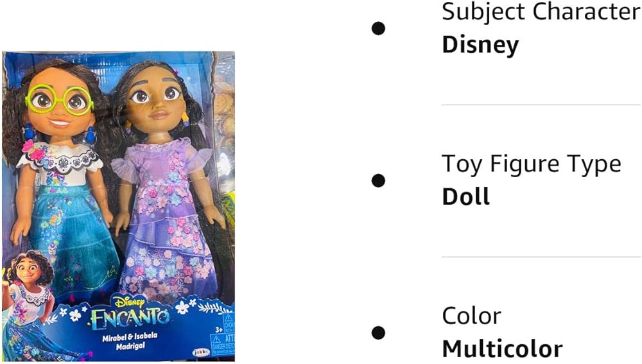Select the bold Multicolor value text
The width and height of the screenshot is (642, 364).
point(503,349)
